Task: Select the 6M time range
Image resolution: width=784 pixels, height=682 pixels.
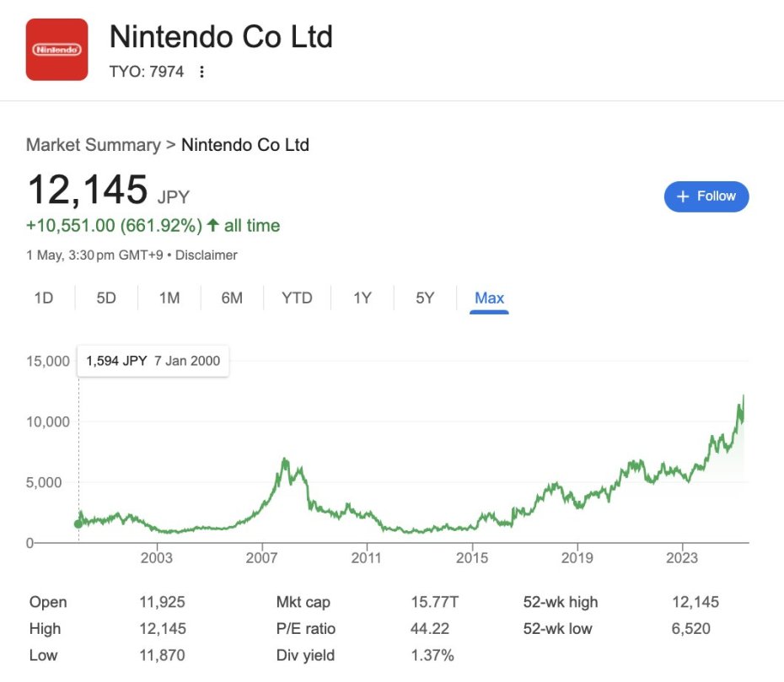Action: [x=232, y=298]
